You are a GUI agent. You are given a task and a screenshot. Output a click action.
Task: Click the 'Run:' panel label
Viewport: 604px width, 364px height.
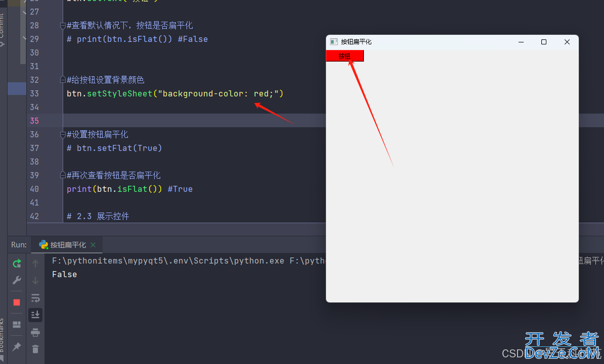19,245
